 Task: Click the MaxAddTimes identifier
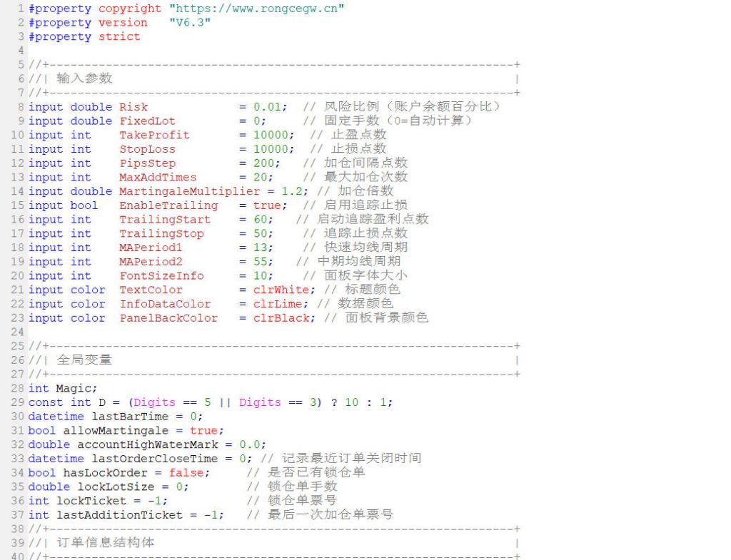click(158, 178)
